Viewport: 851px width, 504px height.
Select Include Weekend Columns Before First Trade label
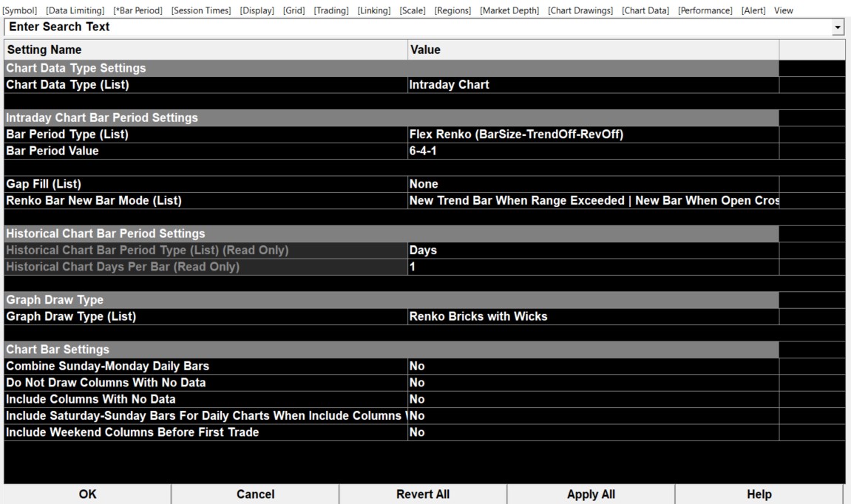point(206,432)
